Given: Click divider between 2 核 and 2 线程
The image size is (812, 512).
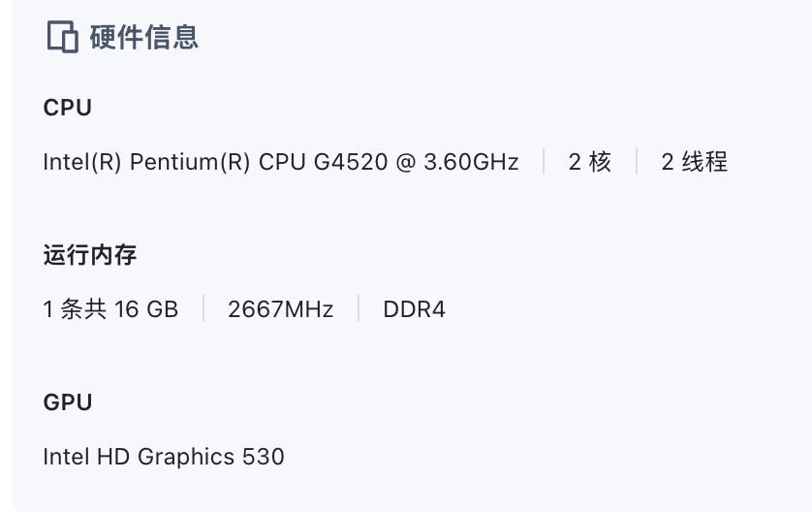Looking at the screenshot, I should (637, 161).
